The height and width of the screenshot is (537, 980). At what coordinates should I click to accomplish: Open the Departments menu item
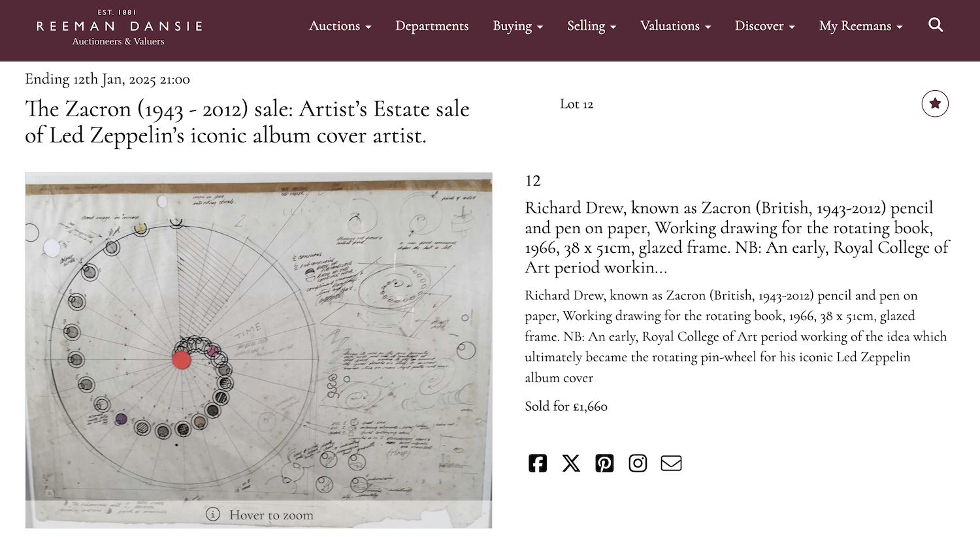pyautogui.click(x=432, y=25)
